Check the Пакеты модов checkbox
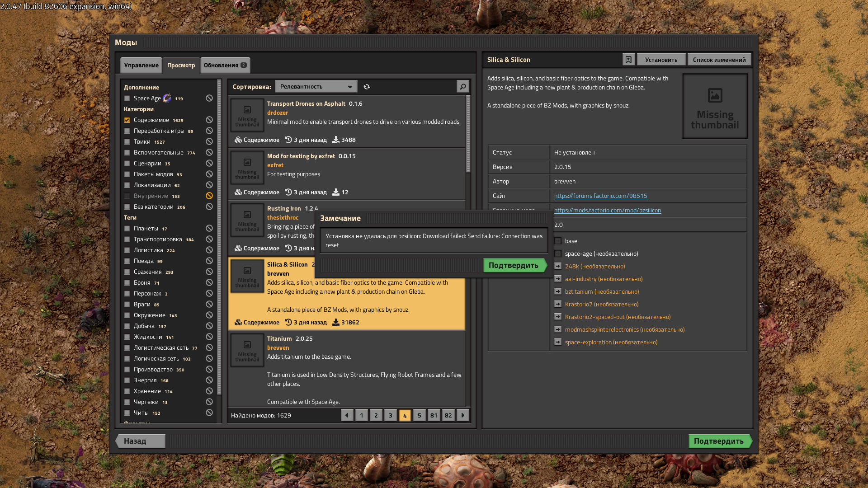 [127, 174]
